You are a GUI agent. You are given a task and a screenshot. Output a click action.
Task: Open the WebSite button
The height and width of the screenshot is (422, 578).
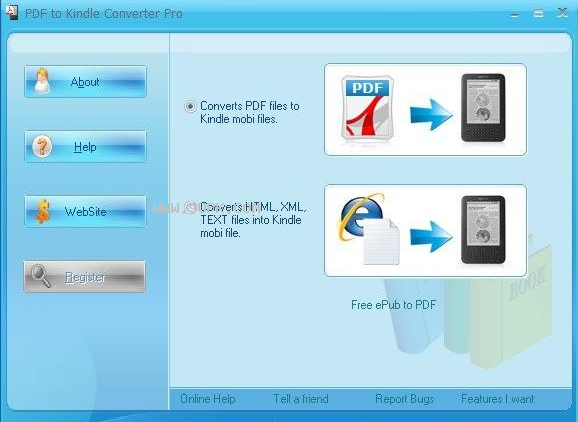(86, 212)
